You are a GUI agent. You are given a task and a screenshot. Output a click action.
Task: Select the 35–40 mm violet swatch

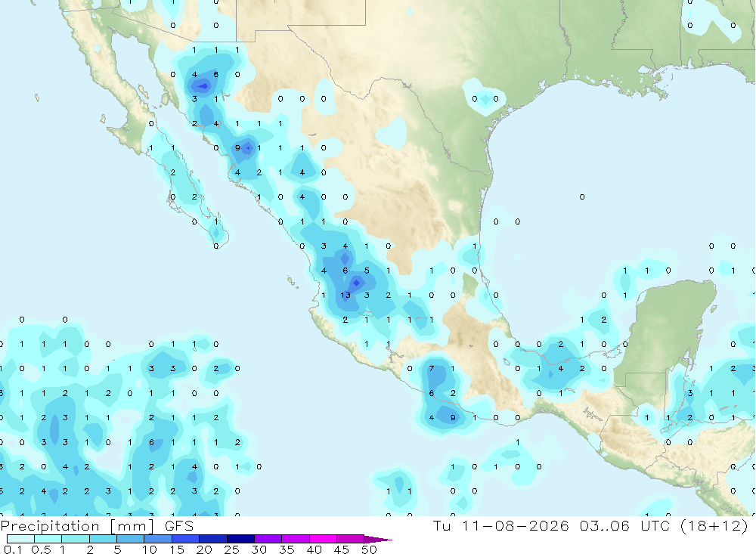296,539
